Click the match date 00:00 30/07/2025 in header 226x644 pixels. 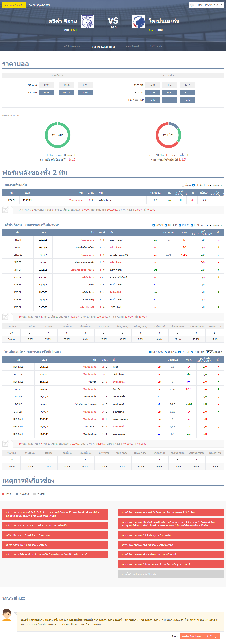(39, 5)
